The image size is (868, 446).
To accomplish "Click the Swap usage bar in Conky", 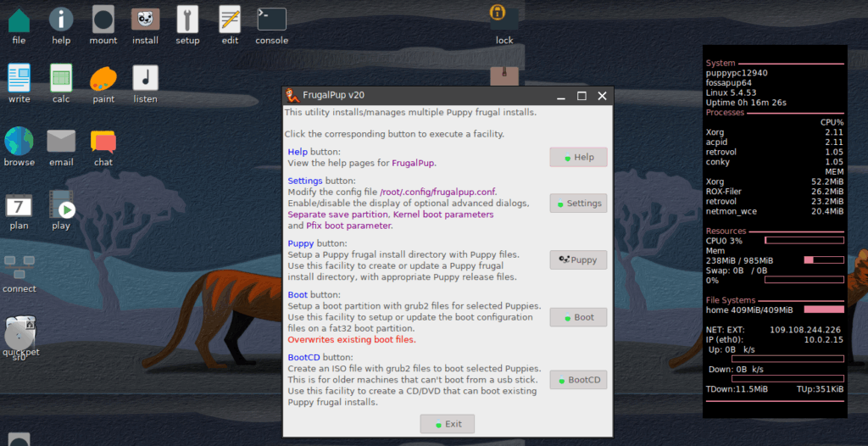I will click(x=804, y=281).
